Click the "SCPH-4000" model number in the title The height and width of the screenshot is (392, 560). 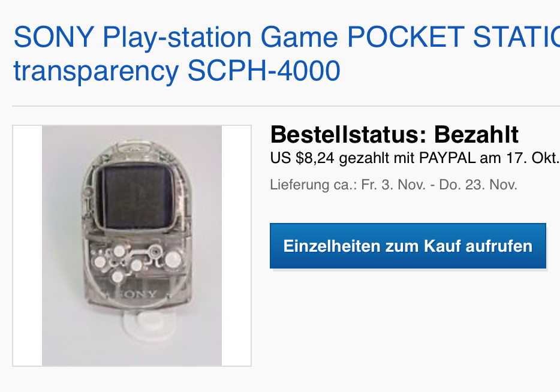[264, 71]
